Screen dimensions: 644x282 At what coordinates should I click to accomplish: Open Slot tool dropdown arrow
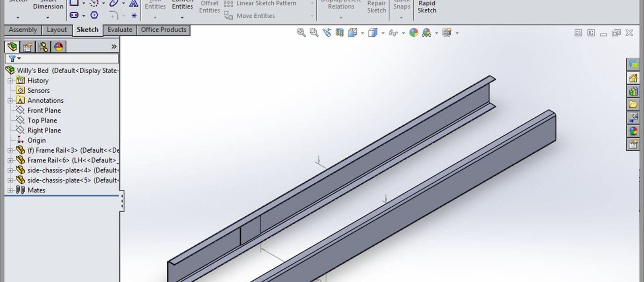(x=83, y=16)
